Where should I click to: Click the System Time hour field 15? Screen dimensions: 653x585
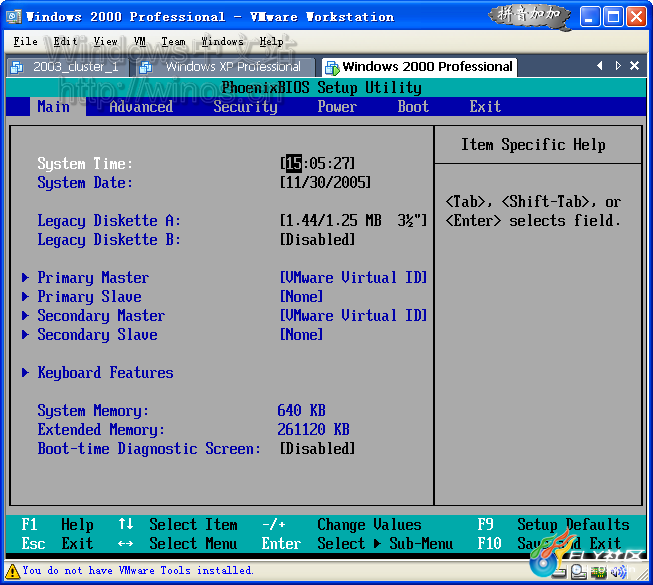(294, 163)
